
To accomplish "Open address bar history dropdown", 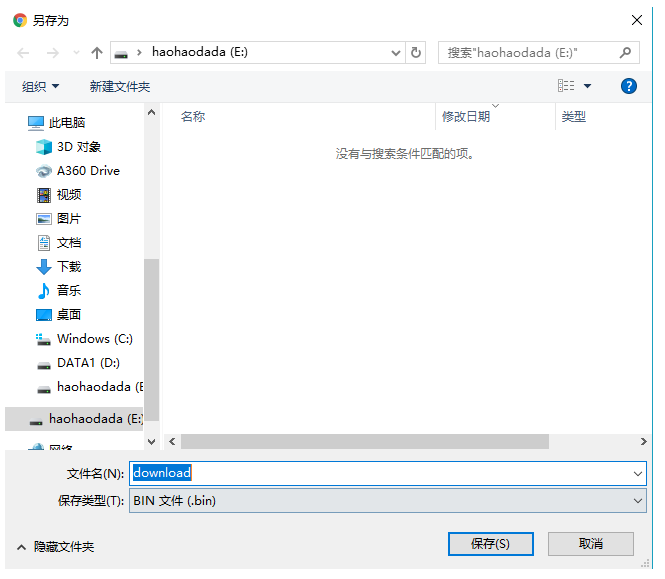I will [396, 53].
